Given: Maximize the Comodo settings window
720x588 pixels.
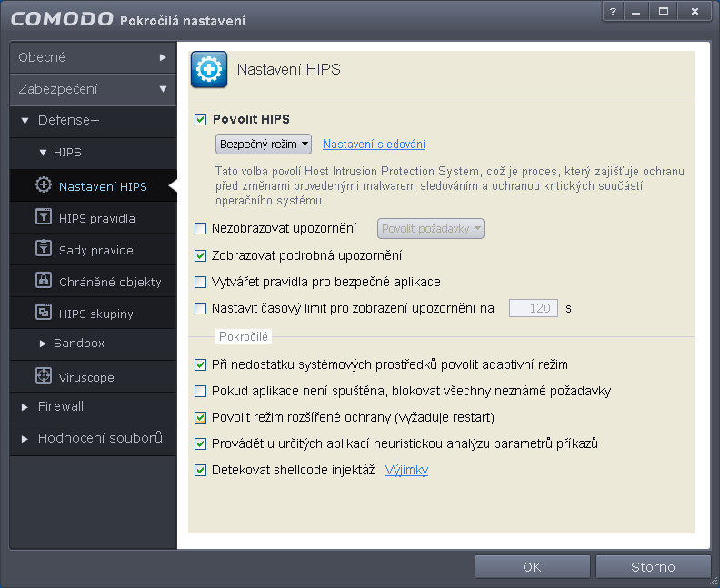Looking at the screenshot, I should [663, 12].
